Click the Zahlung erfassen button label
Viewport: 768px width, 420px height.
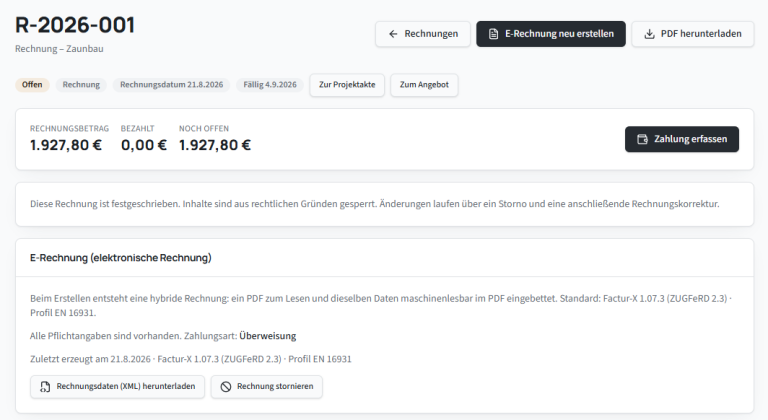pyautogui.click(x=691, y=139)
